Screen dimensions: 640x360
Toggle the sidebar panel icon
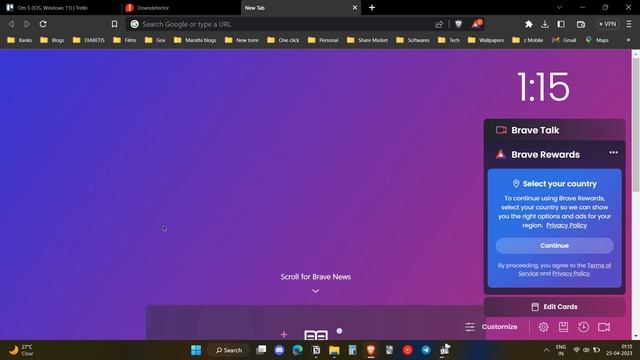pyautogui.click(x=561, y=24)
